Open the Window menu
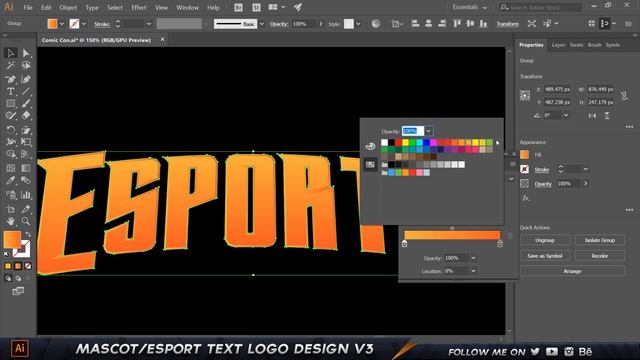The image size is (640, 360). (187, 7)
